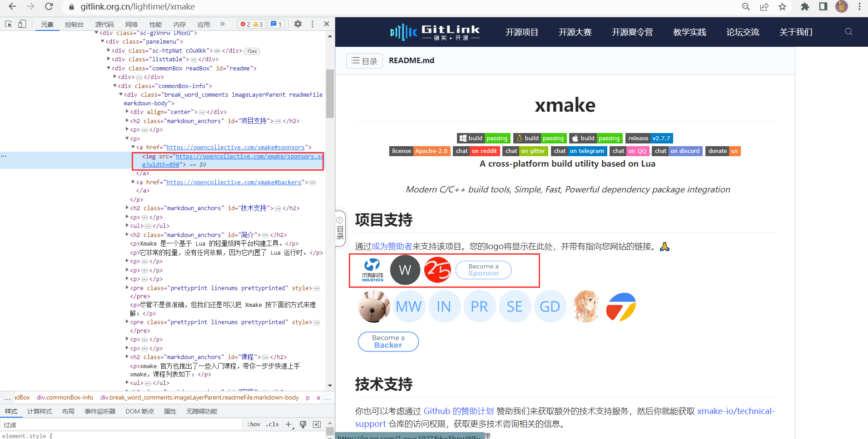
Task: Open the Chrome profile avatar
Action: (842, 6)
